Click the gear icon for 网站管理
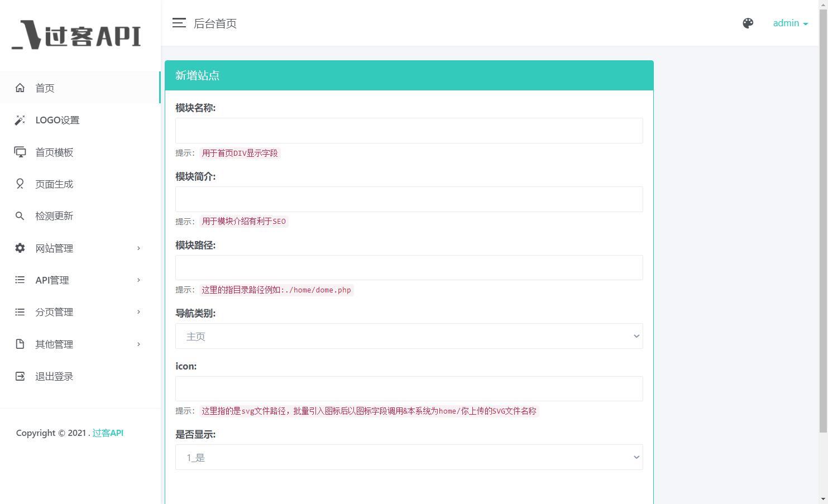Image resolution: width=828 pixels, height=504 pixels. (x=20, y=248)
